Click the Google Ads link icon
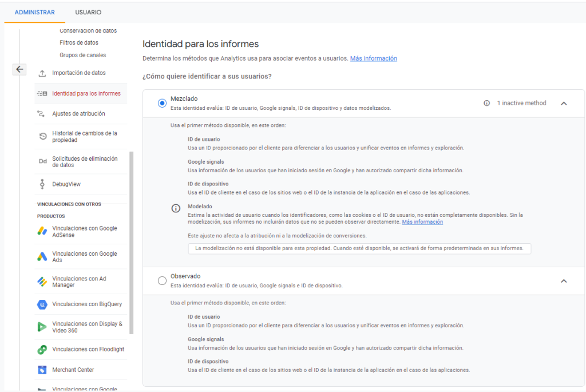 (x=42, y=257)
